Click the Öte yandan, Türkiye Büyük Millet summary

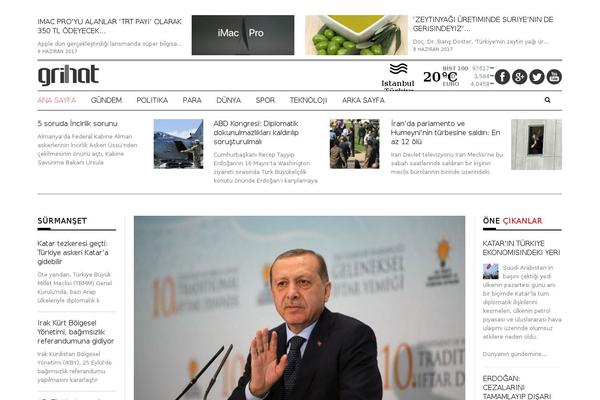pyautogui.click(x=75, y=287)
